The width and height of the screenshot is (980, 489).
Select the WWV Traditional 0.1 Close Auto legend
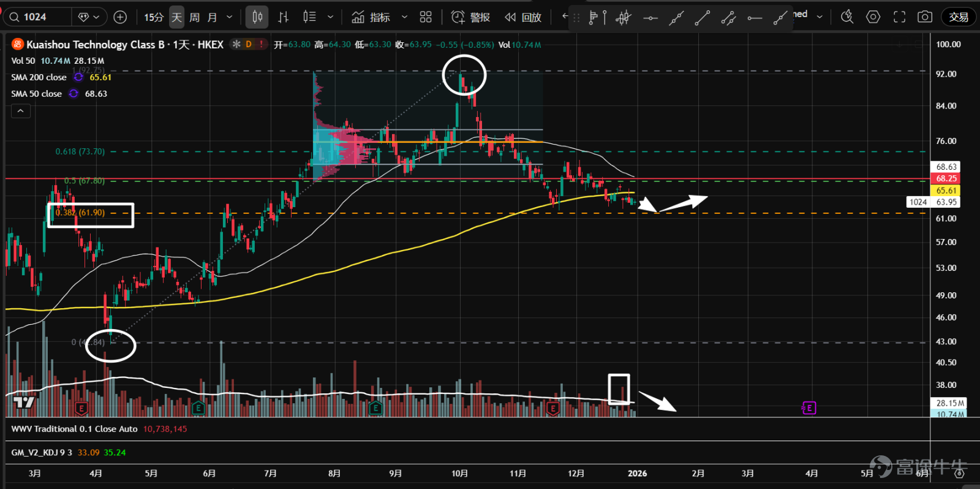point(74,429)
